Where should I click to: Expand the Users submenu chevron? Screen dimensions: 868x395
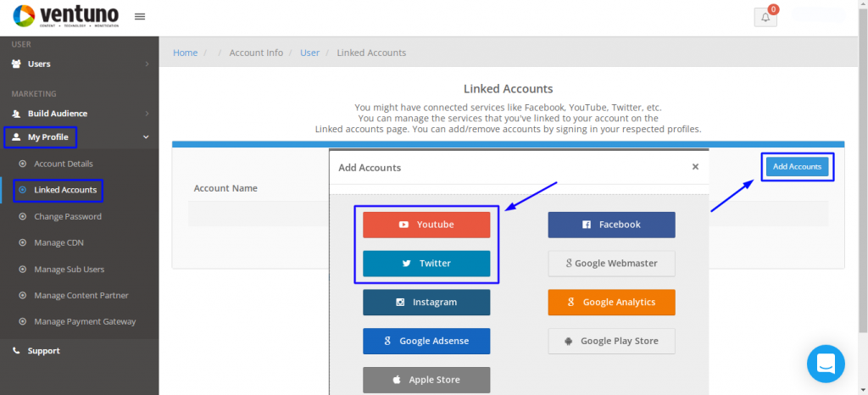tap(147, 64)
